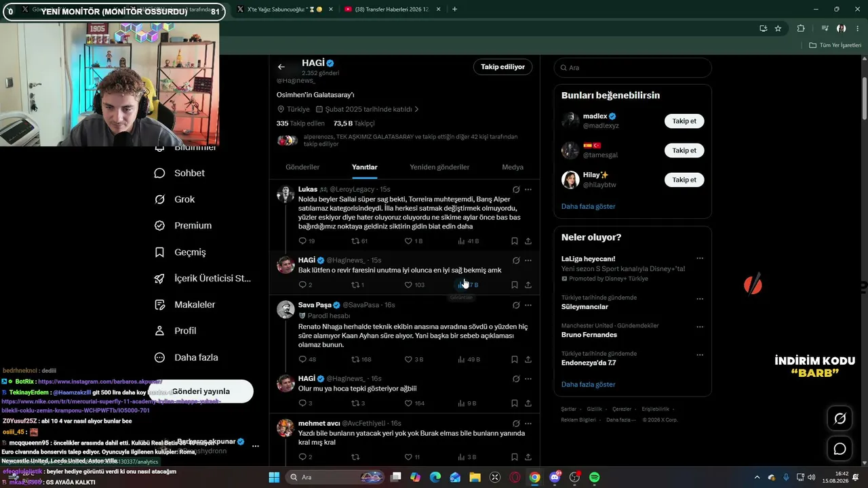Viewport: 868px width, 488px height.
Task: Open more menu on HAGİ's revir faresini reply
Action: pyautogui.click(x=528, y=260)
